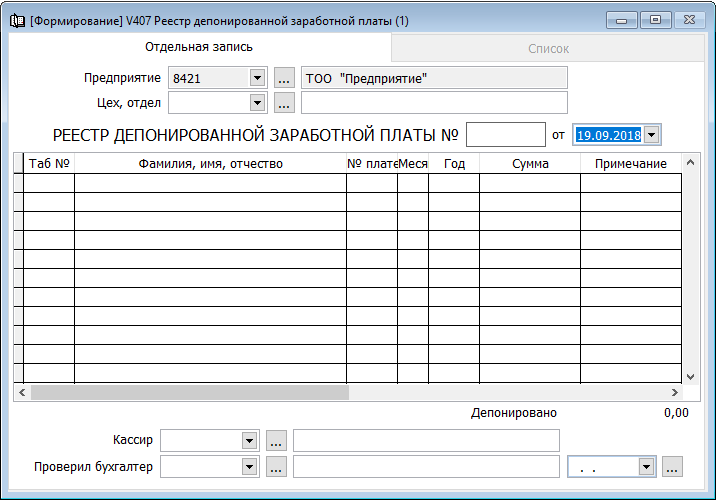Open the date picker for 19.09.2018
Viewport: 719px width, 501px height.
point(652,134)
